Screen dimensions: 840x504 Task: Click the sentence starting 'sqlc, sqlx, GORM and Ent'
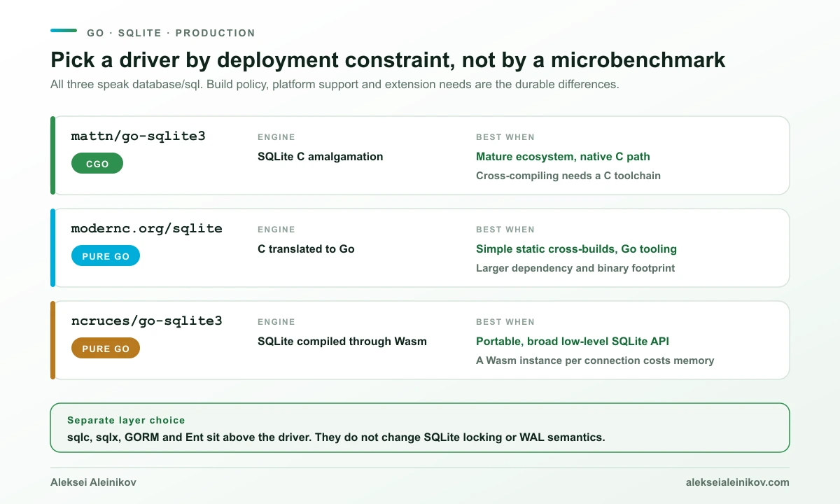336,437
